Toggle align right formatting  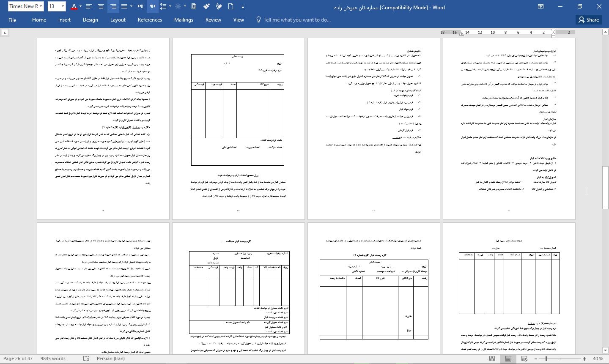point(113,6)
